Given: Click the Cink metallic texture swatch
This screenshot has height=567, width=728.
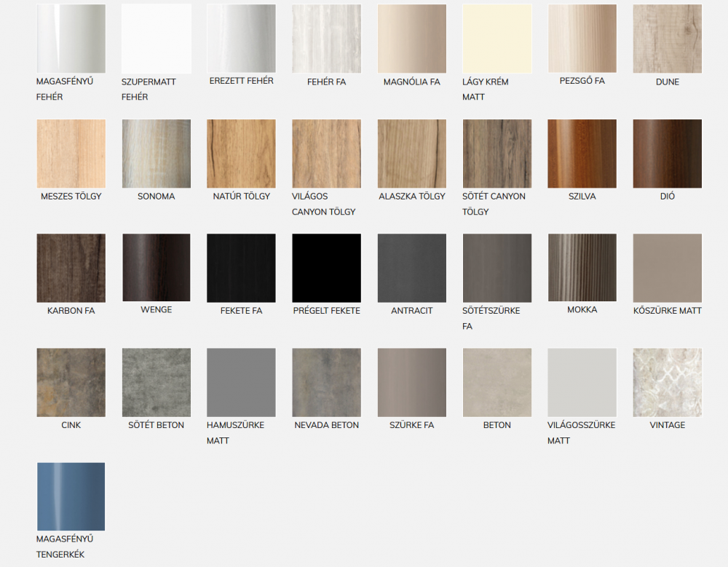Looking at the screenshot, I should click(x=71, y=382).
